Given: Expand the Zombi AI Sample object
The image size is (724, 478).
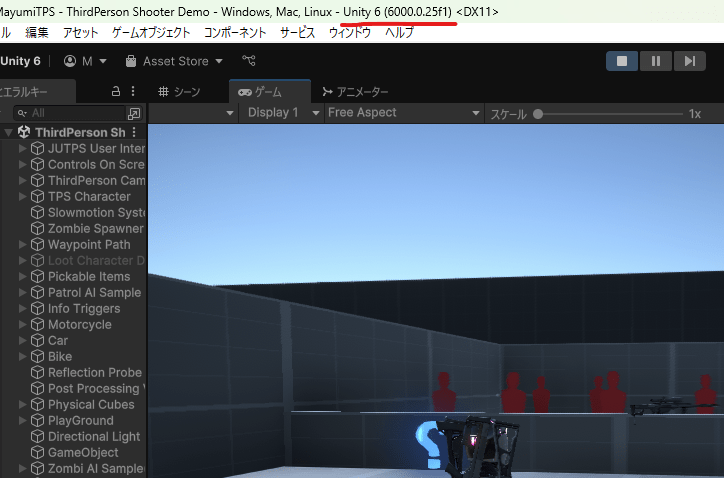Looking at the screenshot, I should point(22,468).
